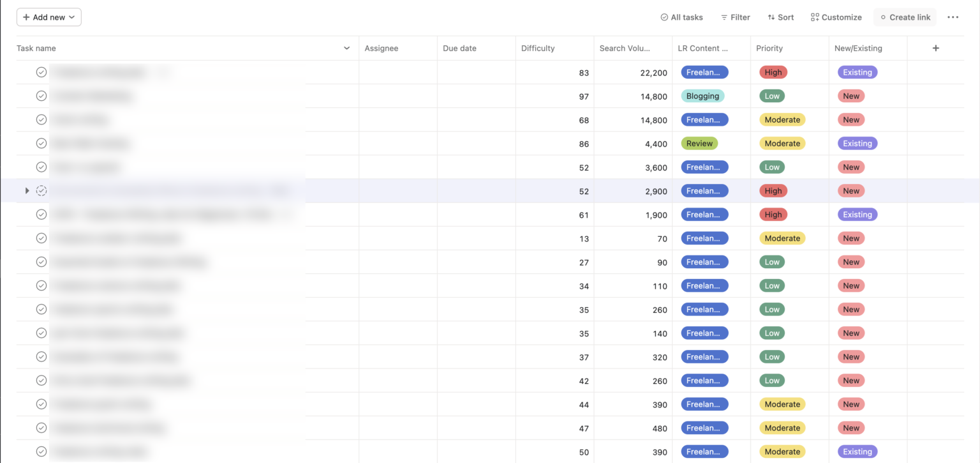Click the plus icon on Add new

(27, 17)
